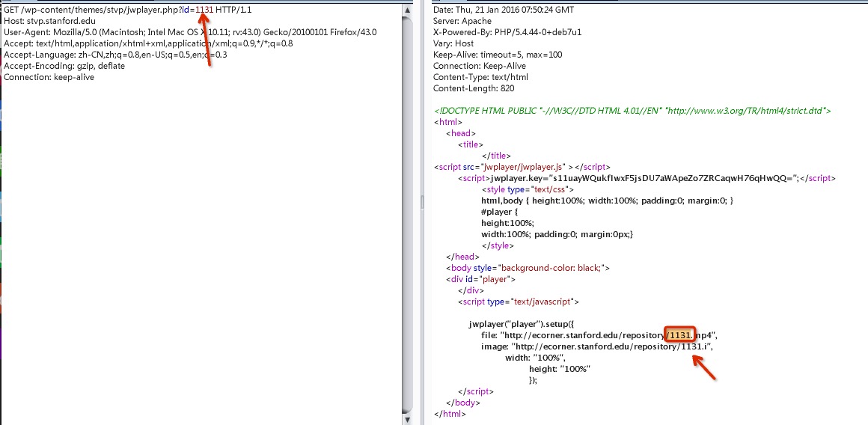Click the Vary: Host response header
This screenshot has height=425, width=868.
(453, 43)
